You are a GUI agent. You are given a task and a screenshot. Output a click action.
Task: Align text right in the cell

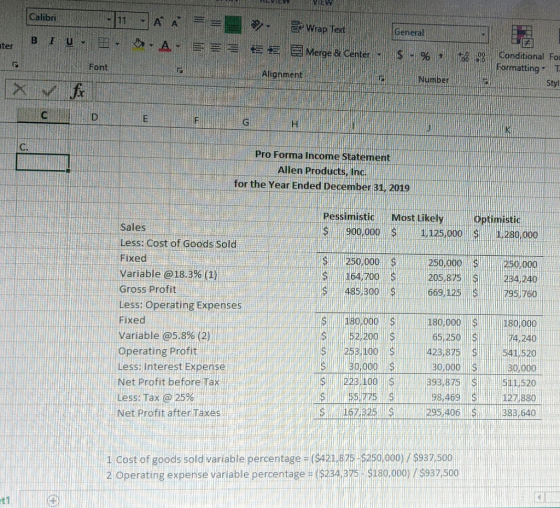tap(232, 48)
